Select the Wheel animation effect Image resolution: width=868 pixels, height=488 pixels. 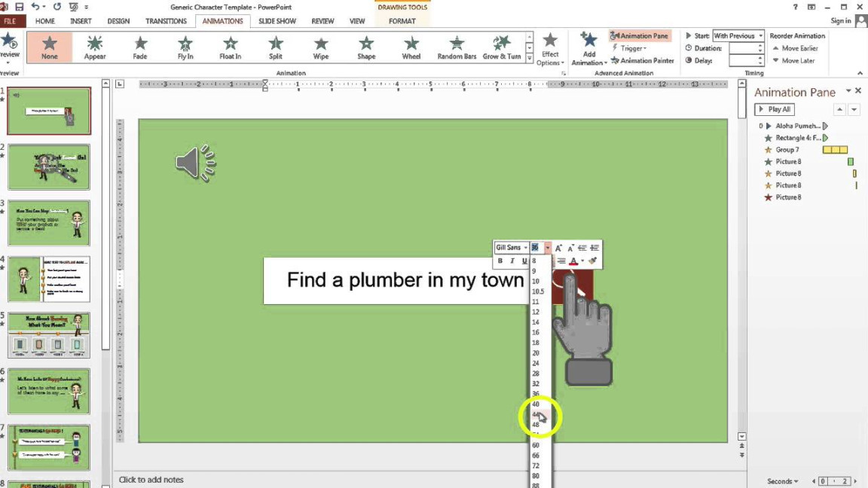point(411,47)
